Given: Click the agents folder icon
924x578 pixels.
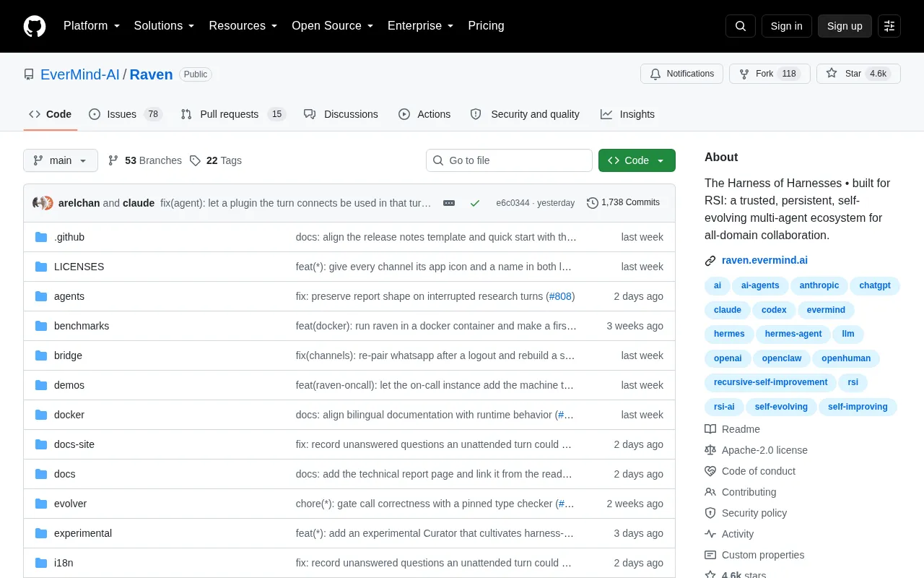Looking at the screenshot, I should click(41, 296).
